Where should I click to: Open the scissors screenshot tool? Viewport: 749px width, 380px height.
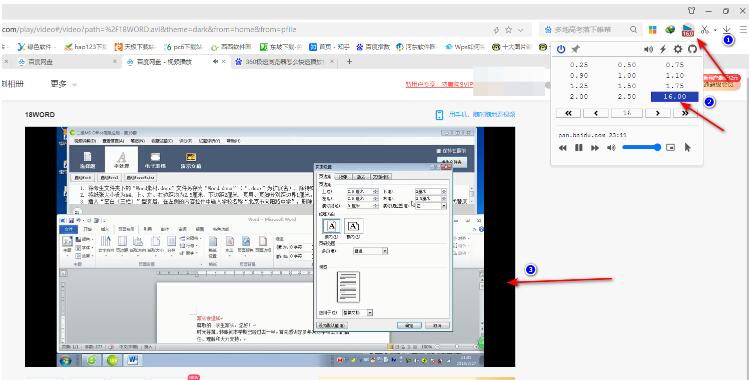click(x=705, y=30)
